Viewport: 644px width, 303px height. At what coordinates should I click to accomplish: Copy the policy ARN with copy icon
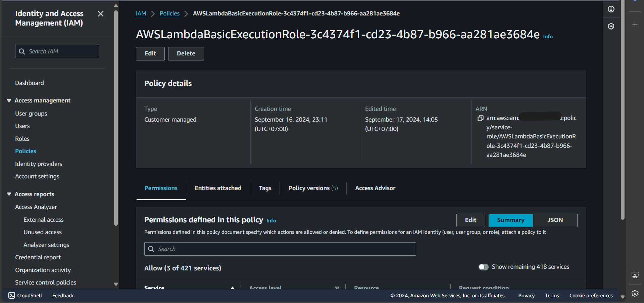click(480, 118)
